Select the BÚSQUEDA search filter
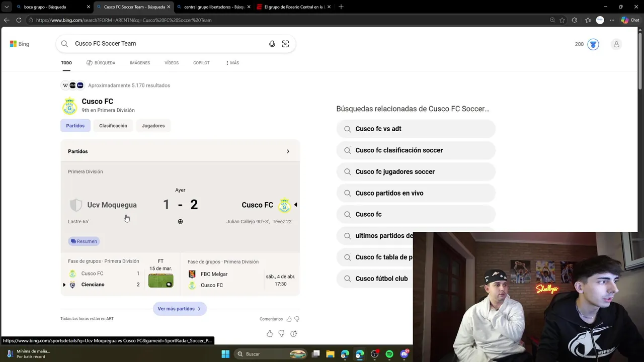The image size is (644, 362). click(x=101, y=63)
